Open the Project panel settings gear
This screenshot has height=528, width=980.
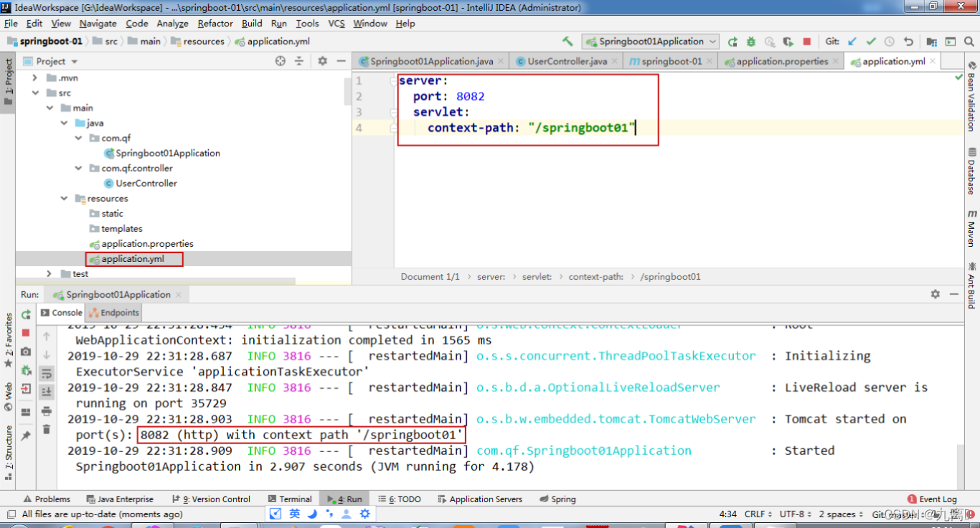point(322,61)
